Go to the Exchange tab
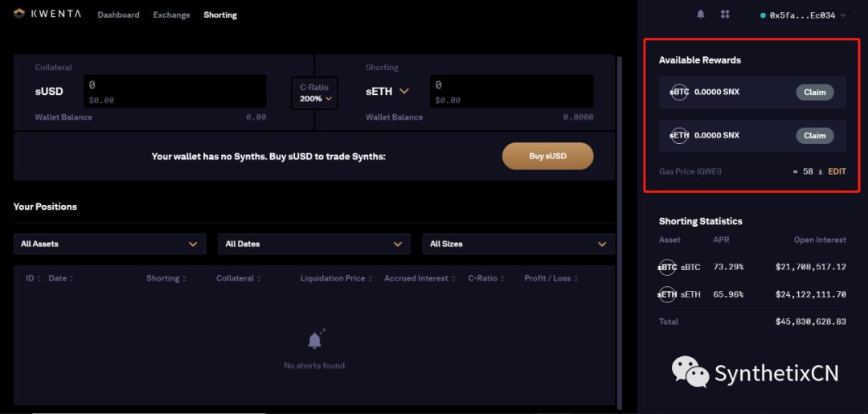 click(x=172, y=15)
